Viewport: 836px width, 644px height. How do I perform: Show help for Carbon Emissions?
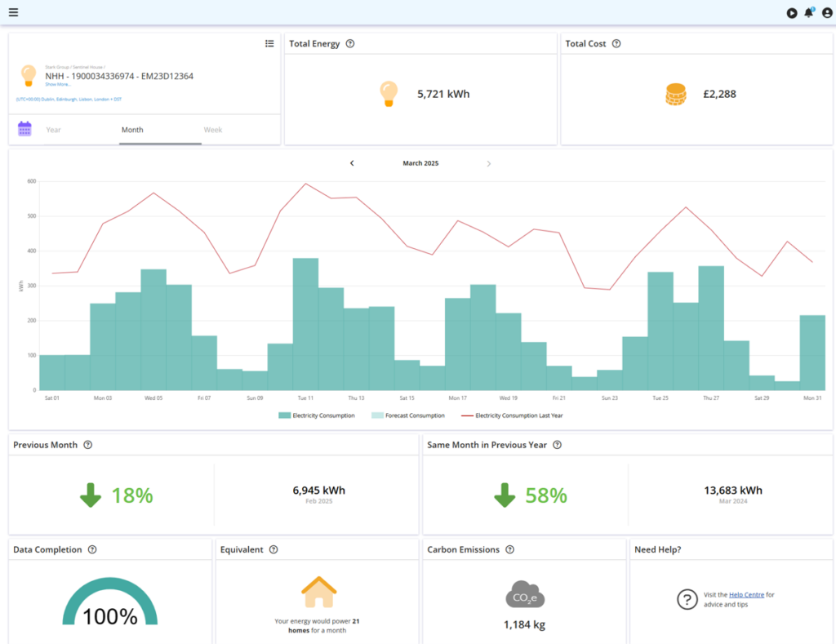click(509, 550)
